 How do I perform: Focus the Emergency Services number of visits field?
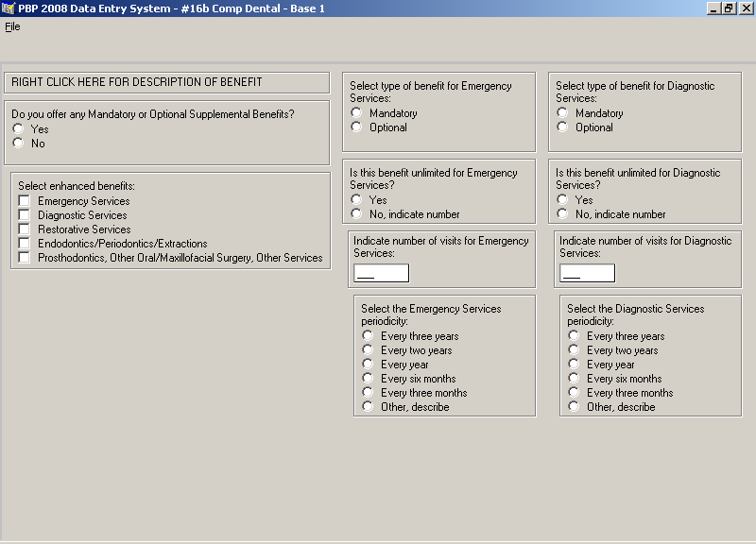click(x=382, y=273)
